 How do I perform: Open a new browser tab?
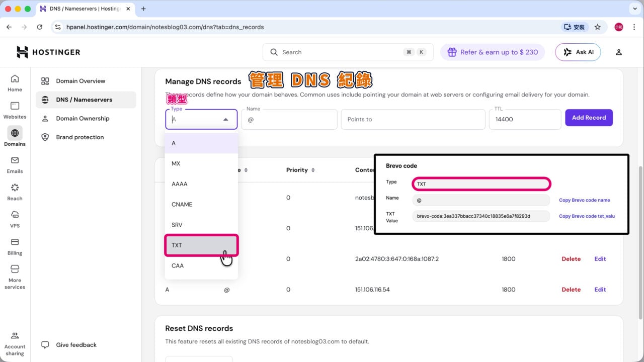click(x=143, y=9)
